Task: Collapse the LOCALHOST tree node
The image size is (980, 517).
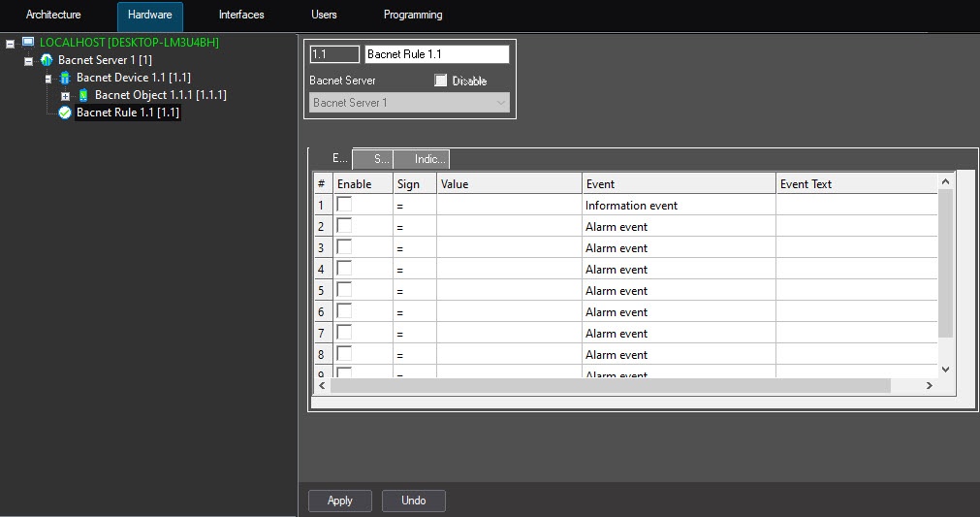Action: 11,44
